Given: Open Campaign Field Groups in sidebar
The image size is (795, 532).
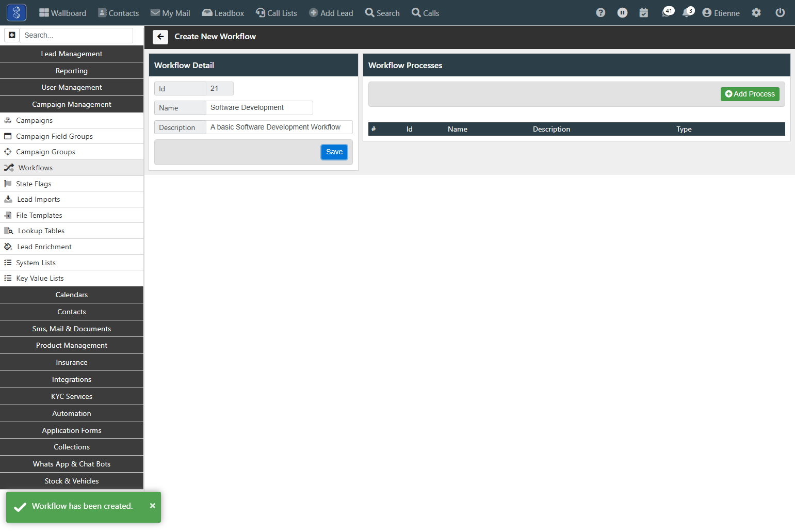Looking at the screenshot, I should pos(72,136).
